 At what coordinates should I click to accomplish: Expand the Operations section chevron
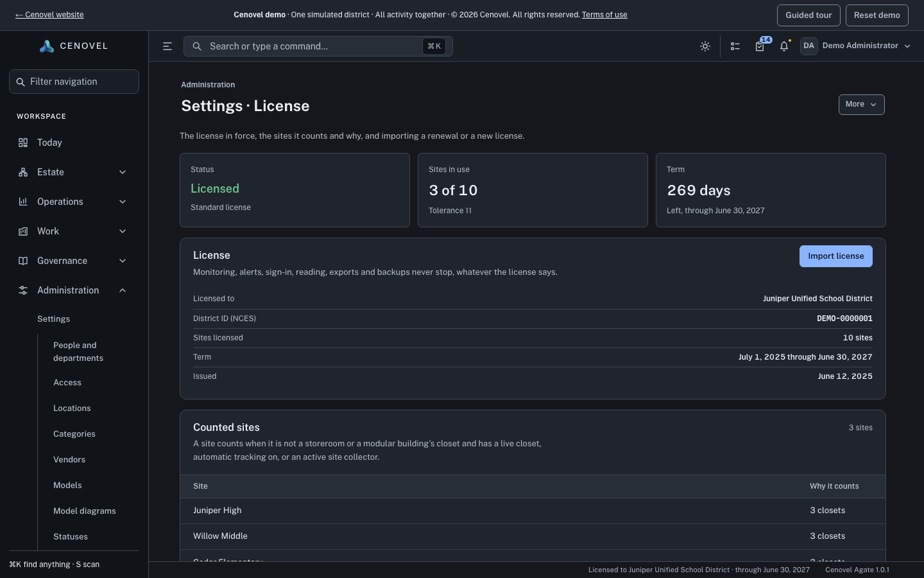click(x=123, y=202)
